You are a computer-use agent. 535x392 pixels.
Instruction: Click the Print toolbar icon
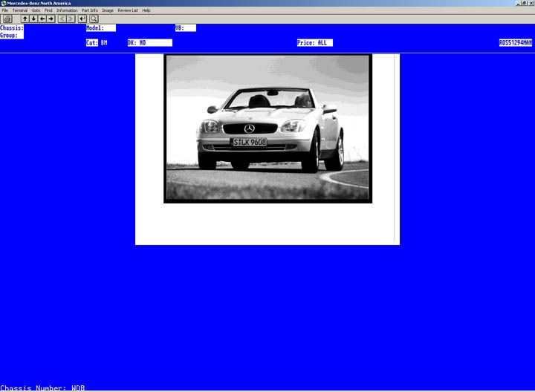click(7, 19)
